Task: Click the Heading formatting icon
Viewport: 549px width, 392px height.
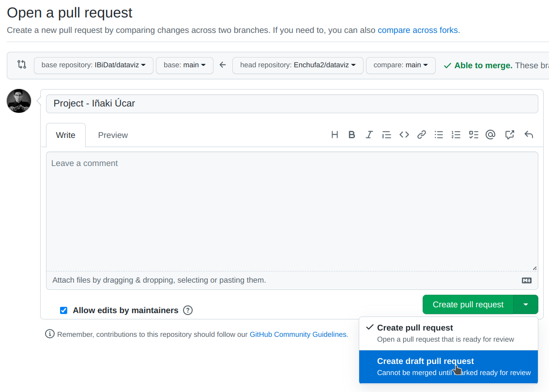Action: tap(335, 135)
